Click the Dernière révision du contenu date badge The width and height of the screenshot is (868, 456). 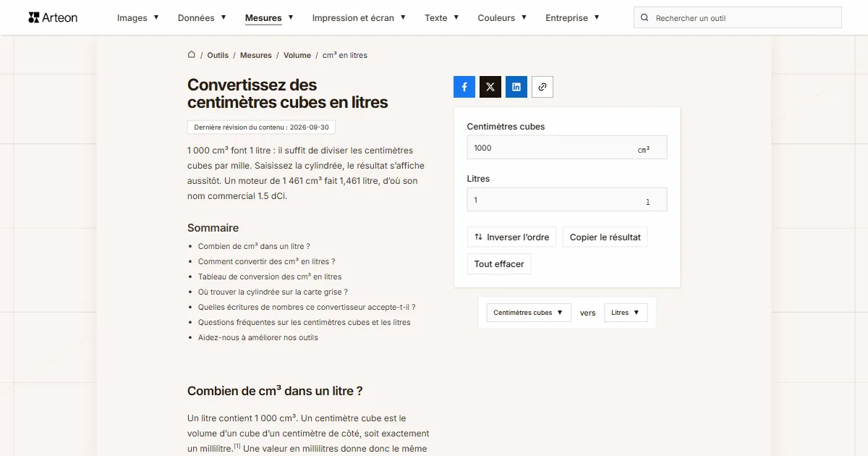261,127
